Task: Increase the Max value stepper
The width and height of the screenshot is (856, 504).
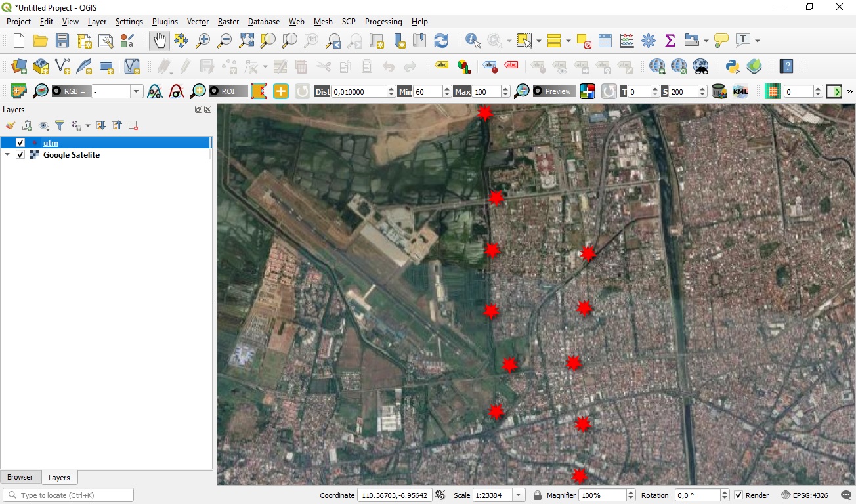Action: pyautogui.click(x=505, y=89)
